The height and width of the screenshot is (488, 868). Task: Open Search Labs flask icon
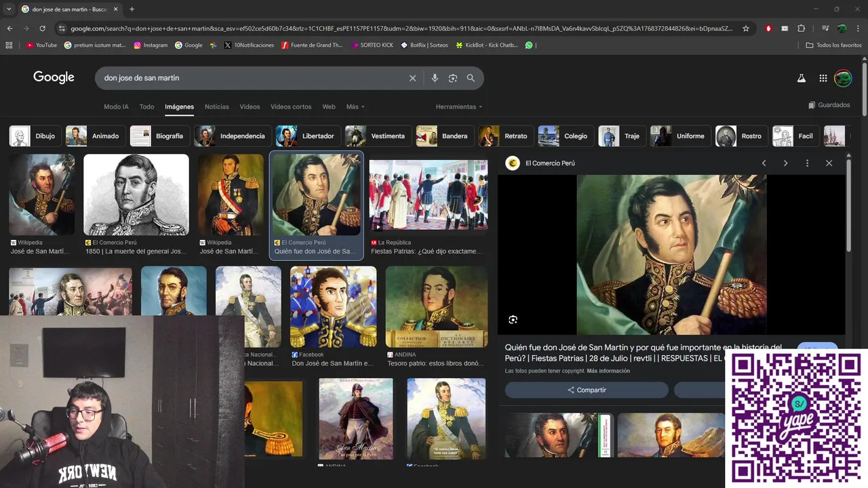point(801,78)
